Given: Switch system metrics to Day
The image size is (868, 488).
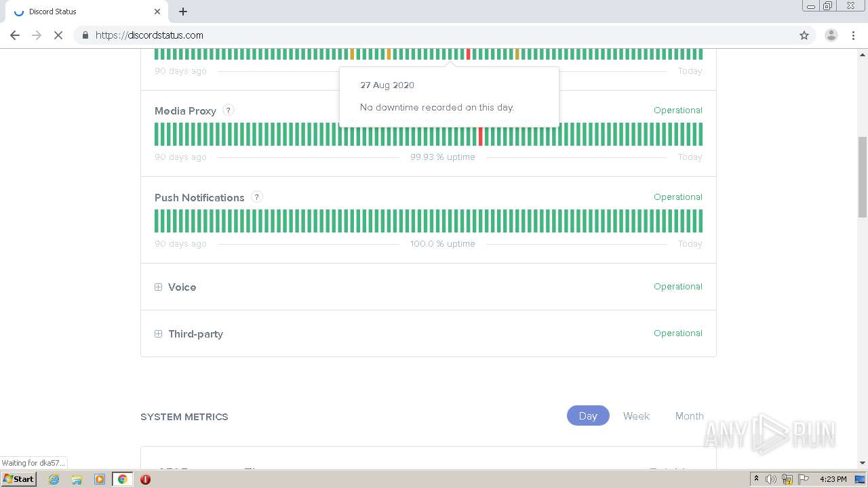Looking at the screenshot, I should point(588,416).
